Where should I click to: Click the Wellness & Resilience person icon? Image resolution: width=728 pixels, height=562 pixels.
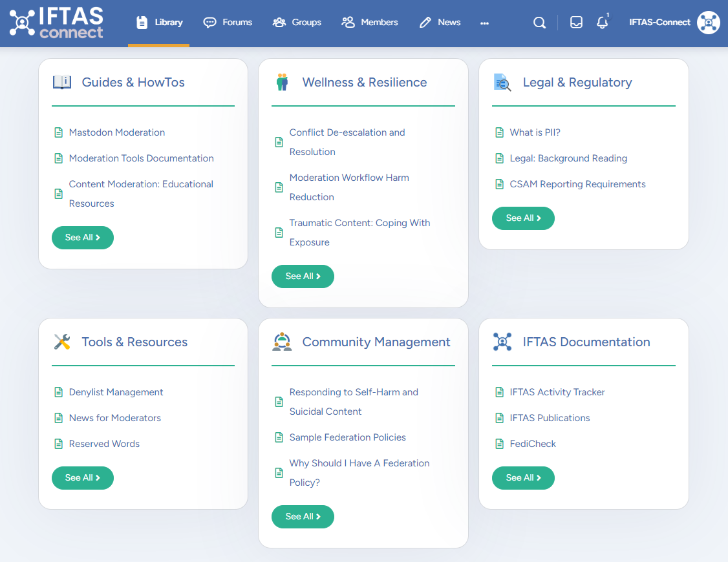pyautogui.click(x=282, y=82)
